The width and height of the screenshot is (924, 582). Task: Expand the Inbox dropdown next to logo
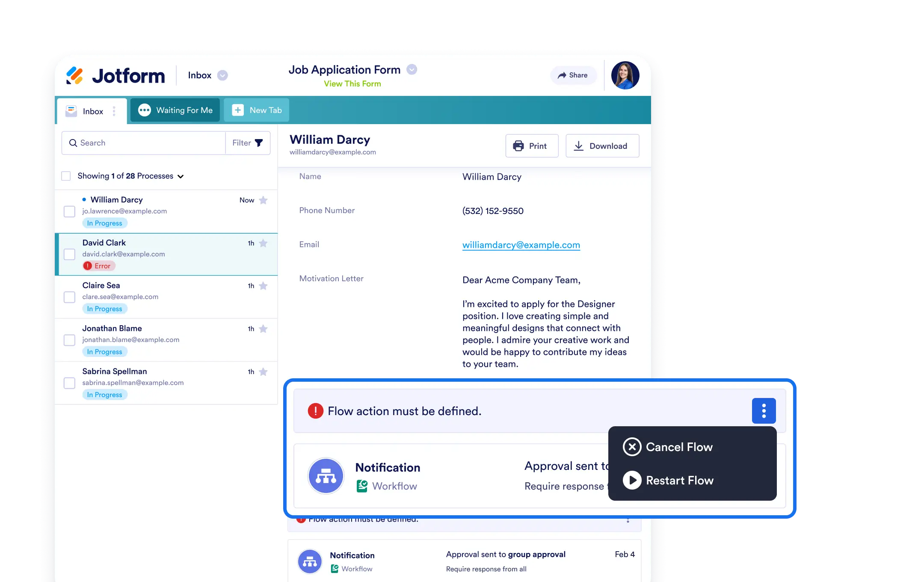point(222,75)
